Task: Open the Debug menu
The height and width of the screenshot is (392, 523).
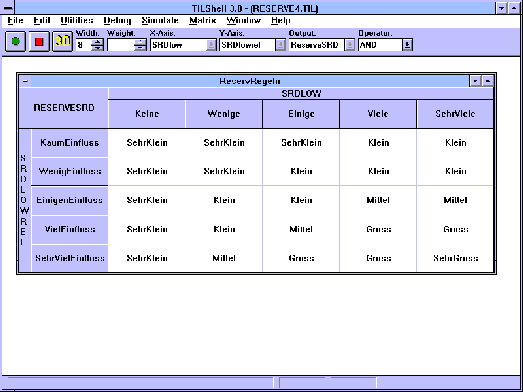Action: point(117,20)
